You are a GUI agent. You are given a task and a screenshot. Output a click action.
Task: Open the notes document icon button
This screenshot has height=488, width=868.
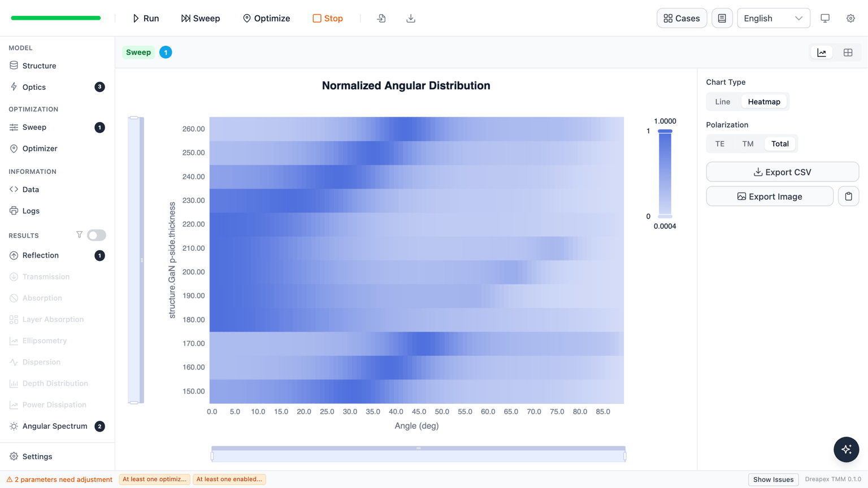(x=722, y=18)
